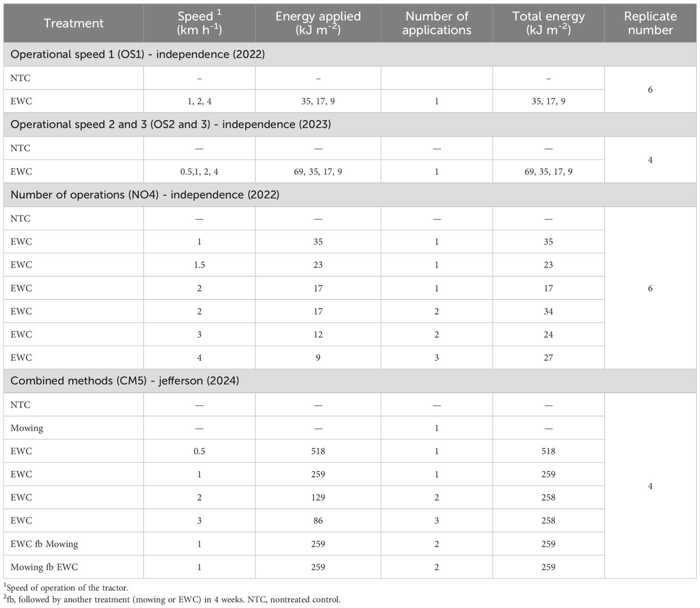Select the Operational speed 2 and 3 section row
Screen dimensions: 700x608
pos(170,125)
